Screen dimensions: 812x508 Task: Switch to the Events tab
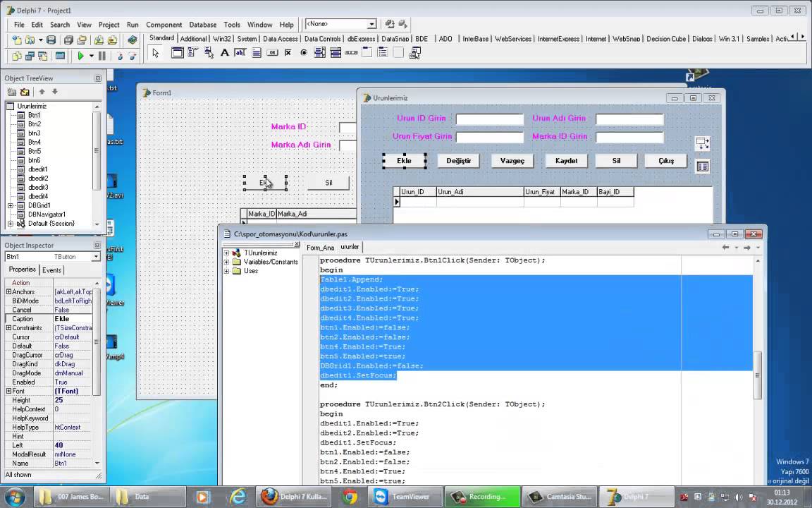click(x=51, y=270)
